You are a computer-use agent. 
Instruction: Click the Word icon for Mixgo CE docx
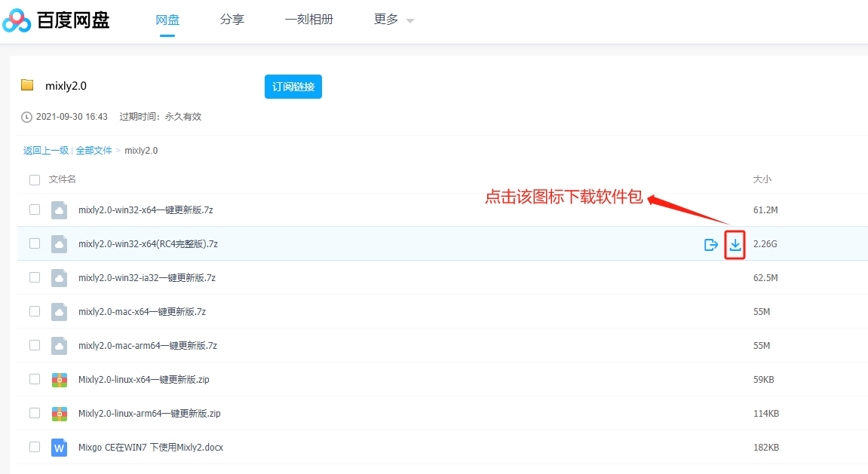click(60, 447)
